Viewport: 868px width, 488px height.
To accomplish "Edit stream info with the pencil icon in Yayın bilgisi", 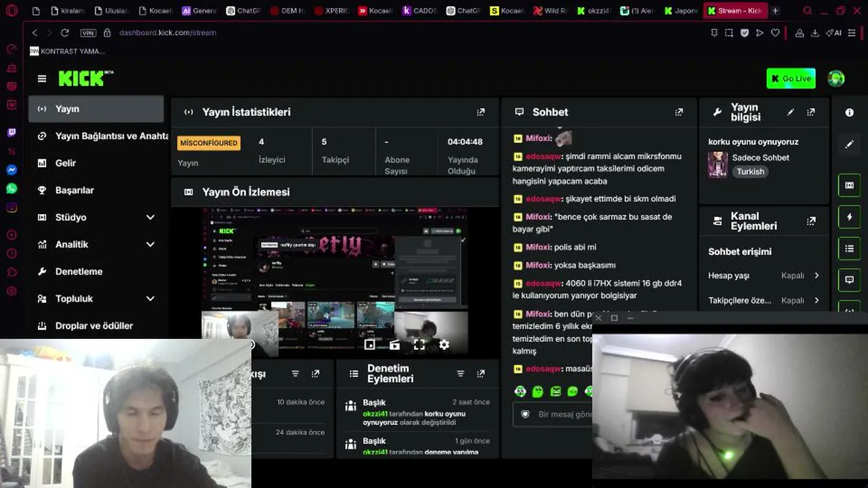I will (790, 112).
